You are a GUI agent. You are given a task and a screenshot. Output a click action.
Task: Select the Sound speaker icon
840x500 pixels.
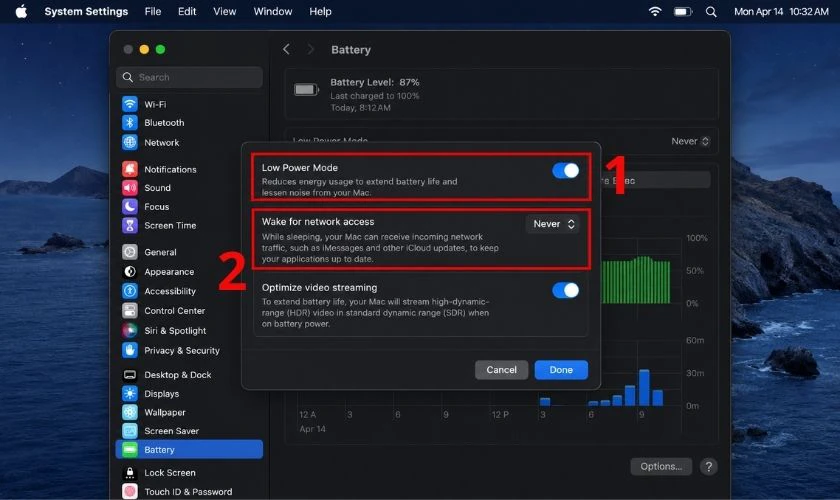tap(130, 188)
